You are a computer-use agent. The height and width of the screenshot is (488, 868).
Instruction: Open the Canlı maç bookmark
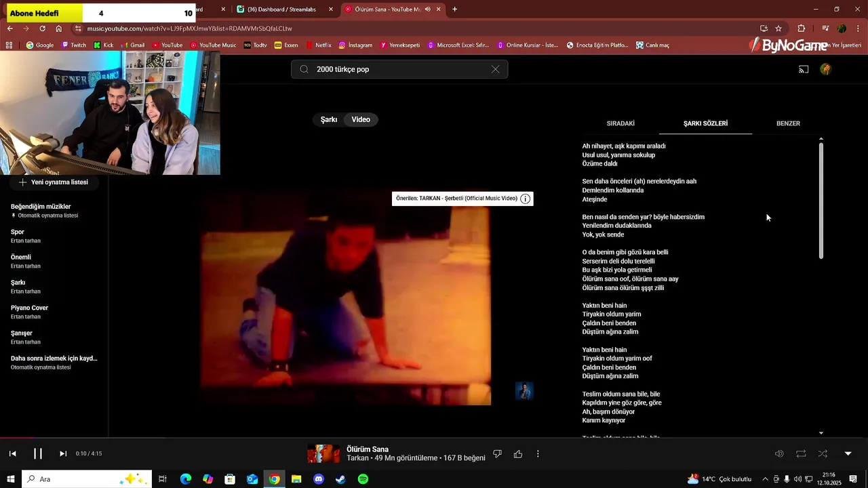coord(652,45)
